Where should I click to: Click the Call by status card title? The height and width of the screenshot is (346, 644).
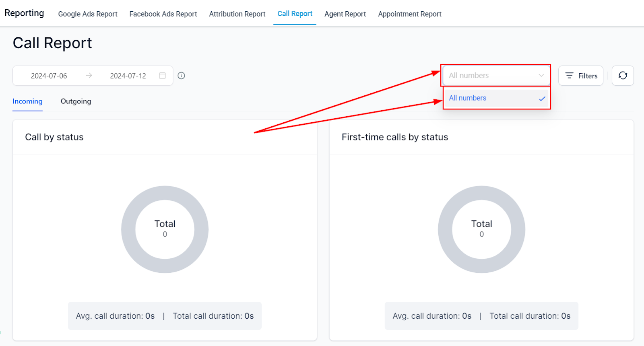(54, 137)
